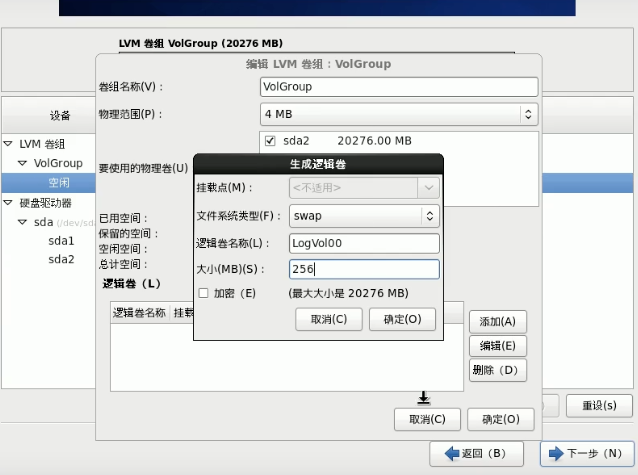
Task: Proceed with 下一步(N) button
Action: coord(587,453)
